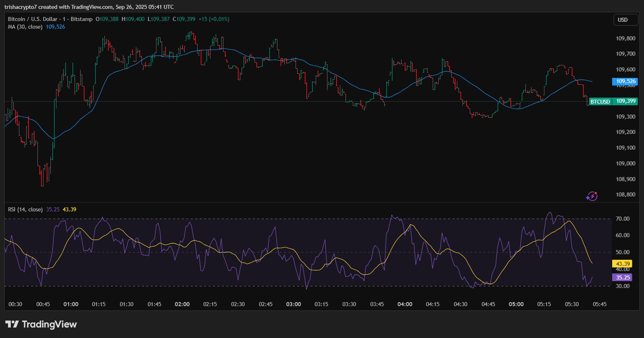644x338 pixels.
Task: Click the BTCUSD green price label
Action: coord(600,102)
